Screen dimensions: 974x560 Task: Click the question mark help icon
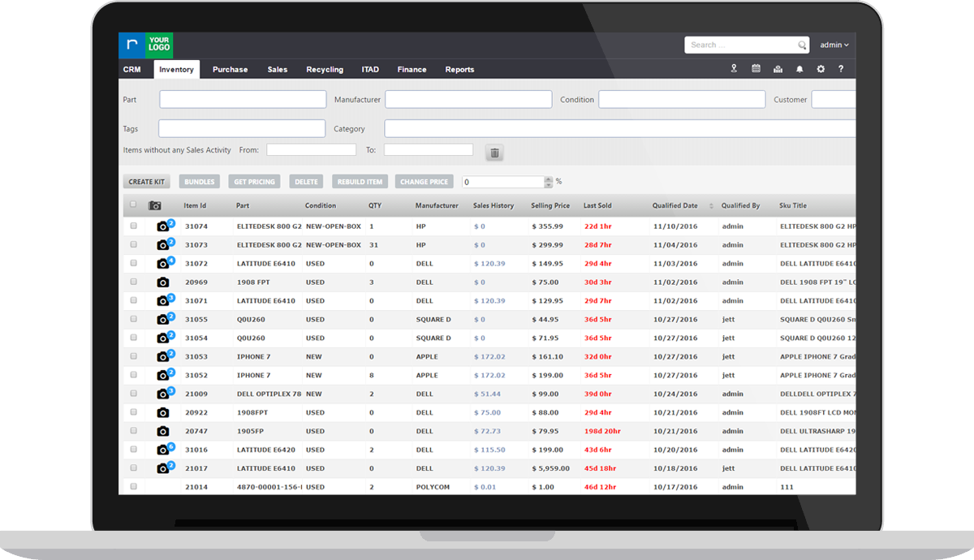point(841,69)
